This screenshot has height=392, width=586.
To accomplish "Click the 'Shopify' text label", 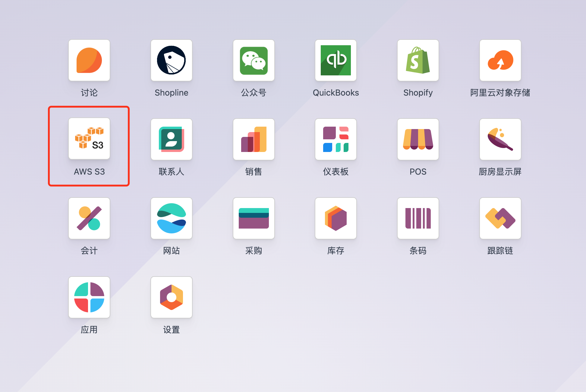I will [418, 93].
